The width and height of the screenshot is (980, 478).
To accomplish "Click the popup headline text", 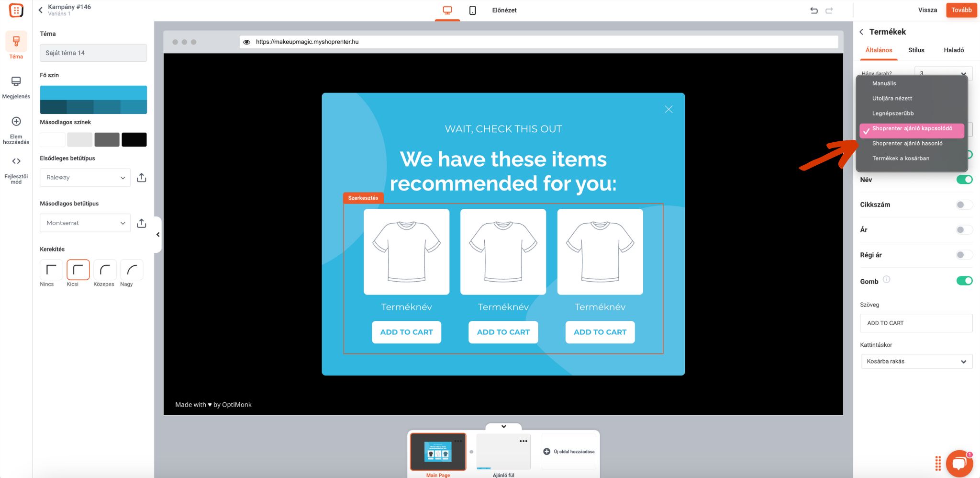I will click(x=503, y=171).
